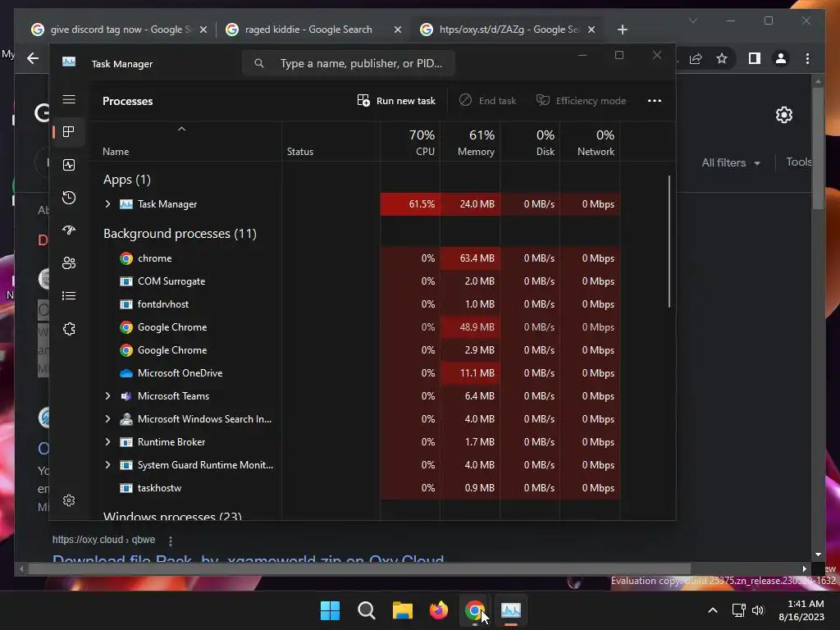Open Chrome profile avatar icon

point(781,58)
